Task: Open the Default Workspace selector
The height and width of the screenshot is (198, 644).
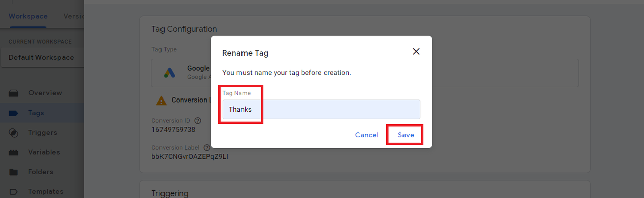Action: pyautogui.click(x=42, y=57)
